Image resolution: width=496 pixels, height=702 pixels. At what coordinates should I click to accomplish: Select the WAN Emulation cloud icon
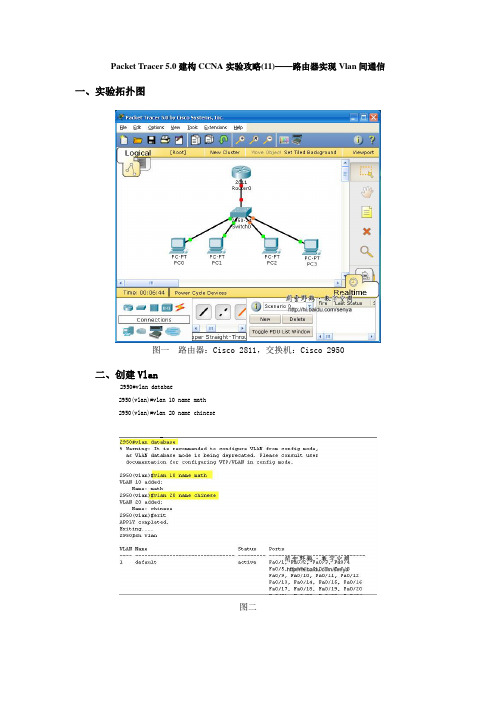coord(141,331)
